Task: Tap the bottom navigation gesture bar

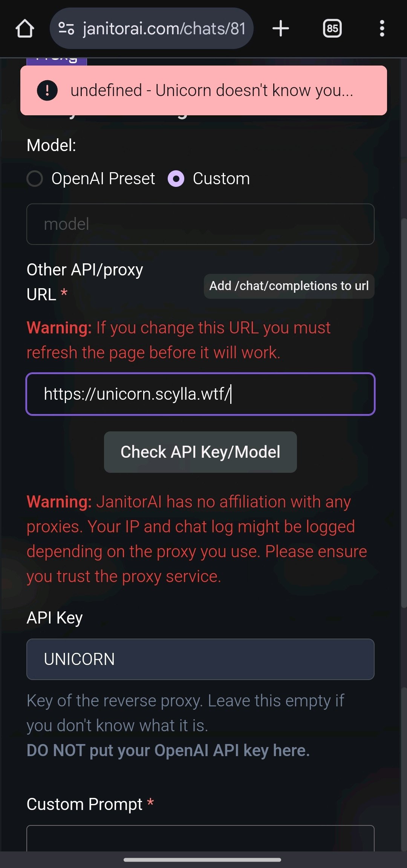Action: (x=202, y=860)
